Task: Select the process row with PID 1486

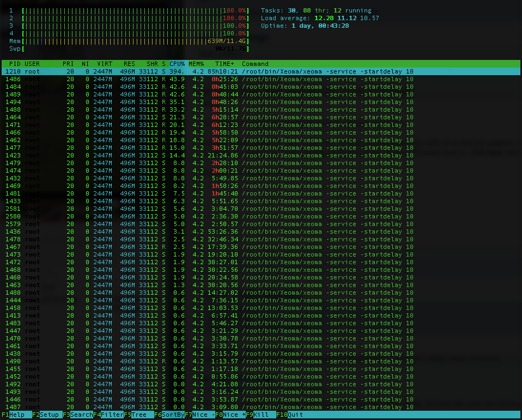Action: coord(261,79)
